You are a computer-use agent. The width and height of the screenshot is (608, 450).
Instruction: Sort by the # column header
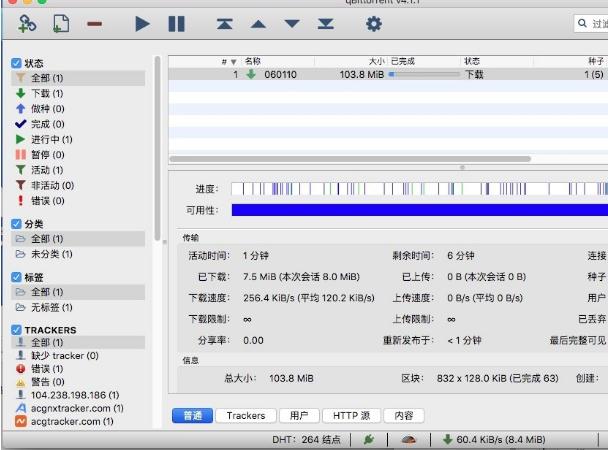[x=205, y=61]
